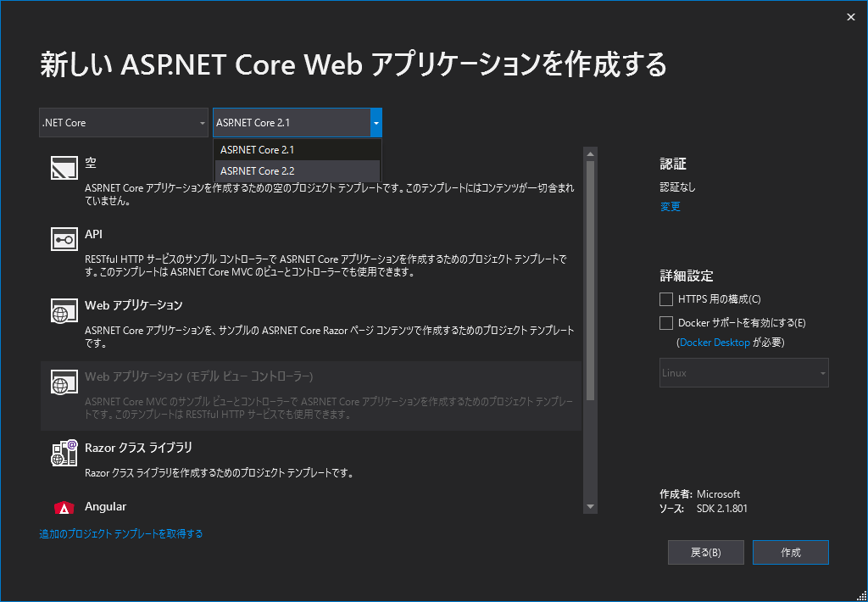Open the Linux OS dropdown
The width and height of the screenshot is (868, 602).
[743, 372]
